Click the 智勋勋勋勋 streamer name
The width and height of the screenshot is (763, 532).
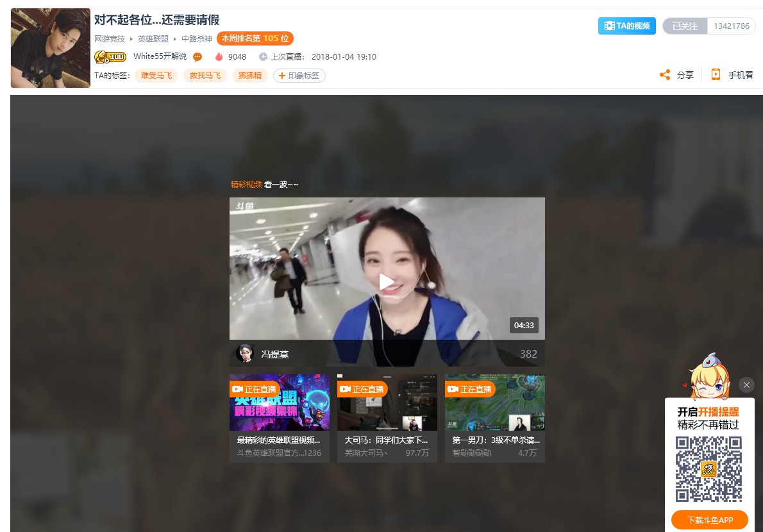(471, 453)
